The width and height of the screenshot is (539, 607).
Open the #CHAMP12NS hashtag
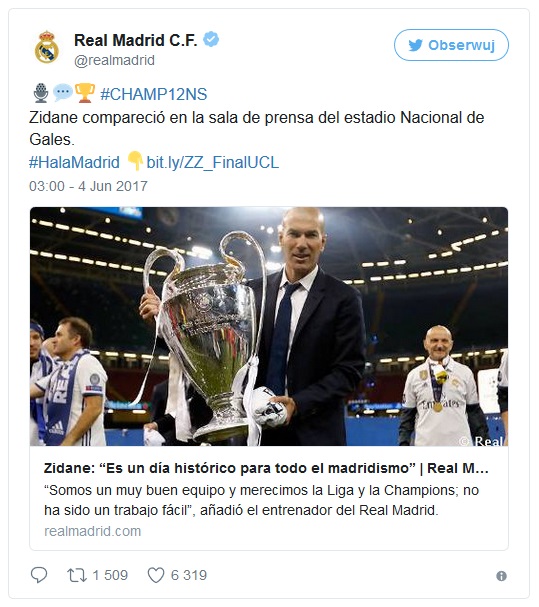click(x=154, y=94)
